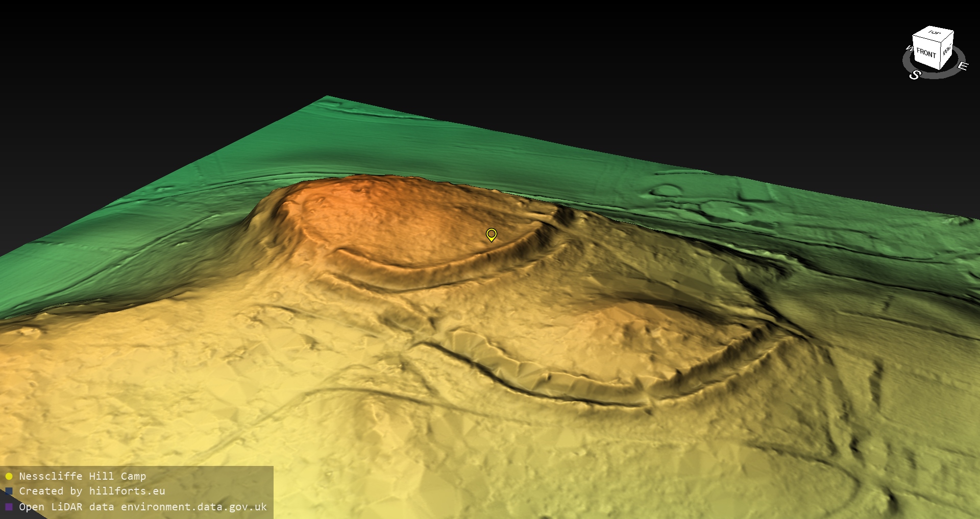Select the RIGHT face of the view cube
Viewport: 980px width, 519px height.
click(x=947, y=51)
